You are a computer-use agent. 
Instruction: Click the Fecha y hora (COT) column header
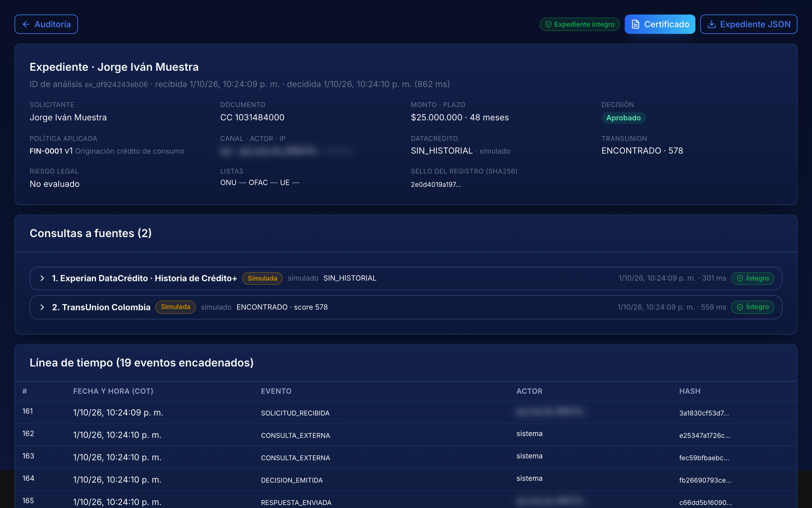pos(113,391)
